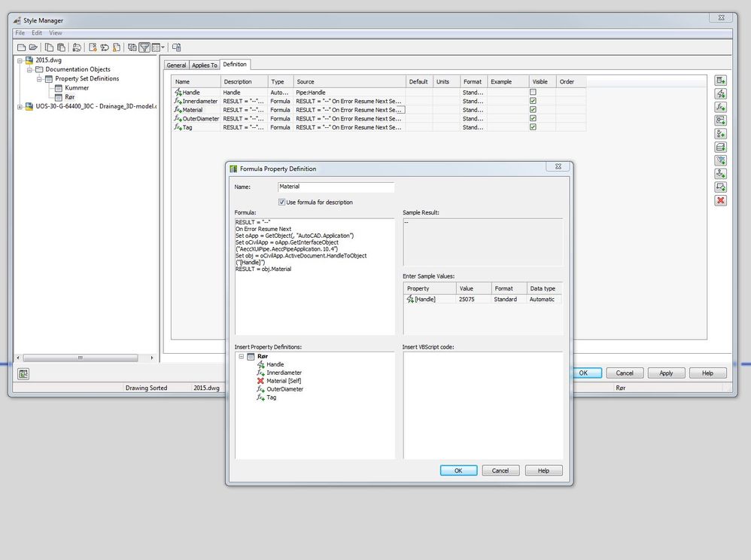Click Help in Formula Property Definition dialog
Screen dimensions: 751x560
543,470
